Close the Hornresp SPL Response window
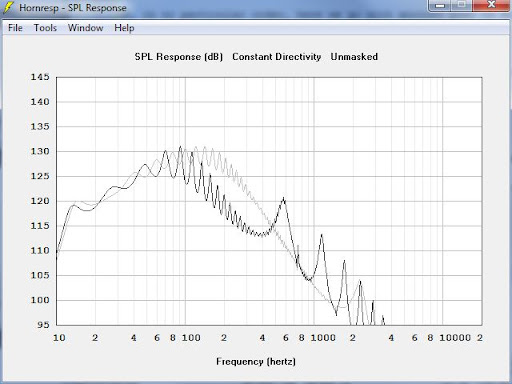512x384 pixels. [x=491, y=5]
